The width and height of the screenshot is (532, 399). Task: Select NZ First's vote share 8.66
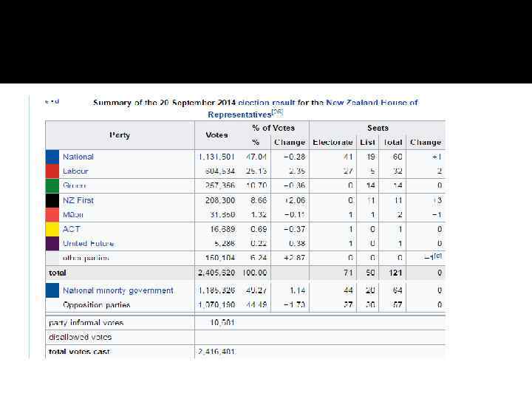259,200
